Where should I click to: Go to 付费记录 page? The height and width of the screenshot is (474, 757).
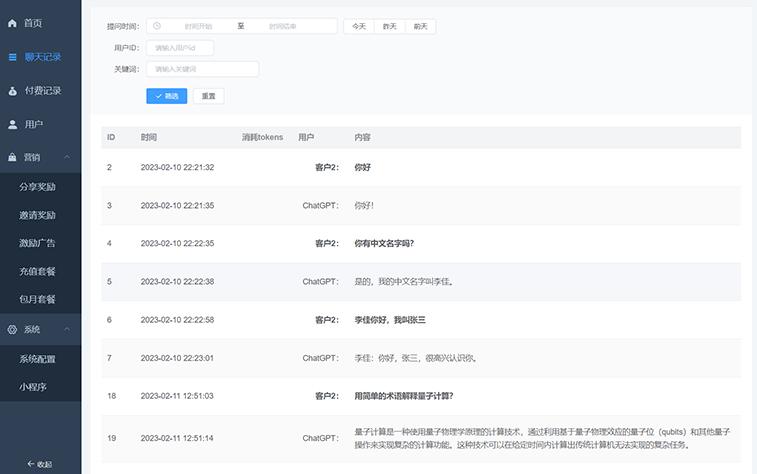[43, 91]
